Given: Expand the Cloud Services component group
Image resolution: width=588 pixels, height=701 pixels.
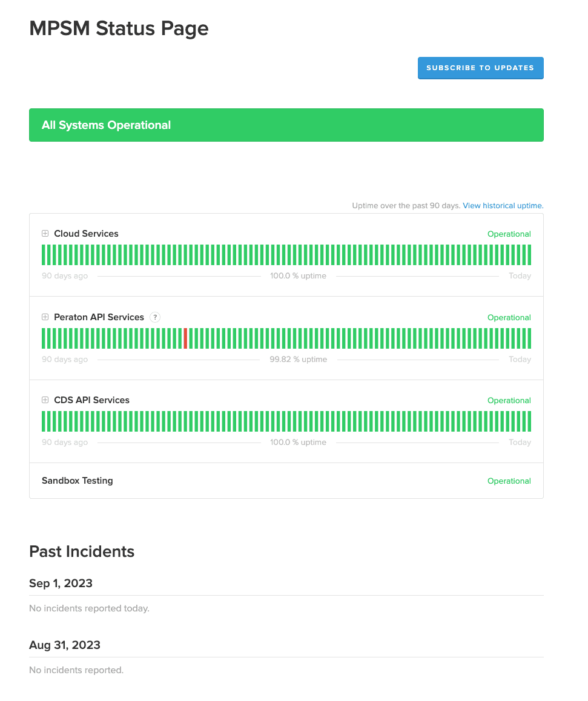Looking at the screenshot, I should point(45,234).
